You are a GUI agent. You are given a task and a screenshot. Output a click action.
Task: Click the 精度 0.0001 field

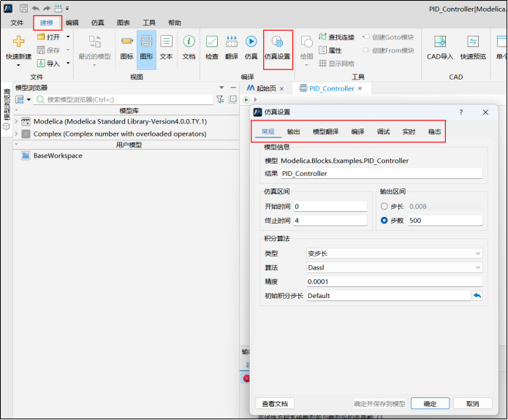[394, 281]
